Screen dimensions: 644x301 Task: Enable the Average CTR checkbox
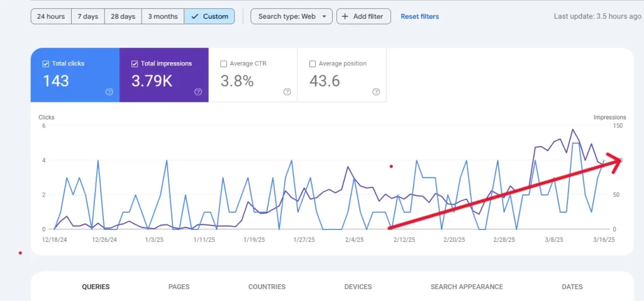[224, 63]
